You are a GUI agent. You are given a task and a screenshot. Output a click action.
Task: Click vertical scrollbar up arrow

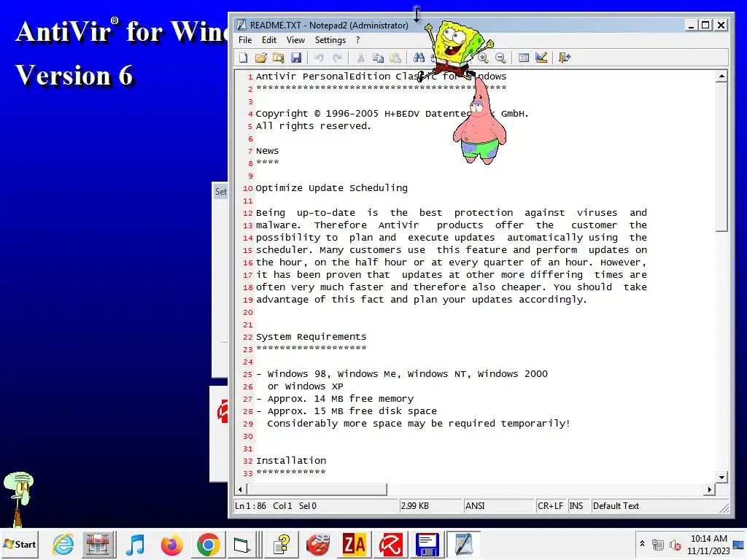[721, 76]
